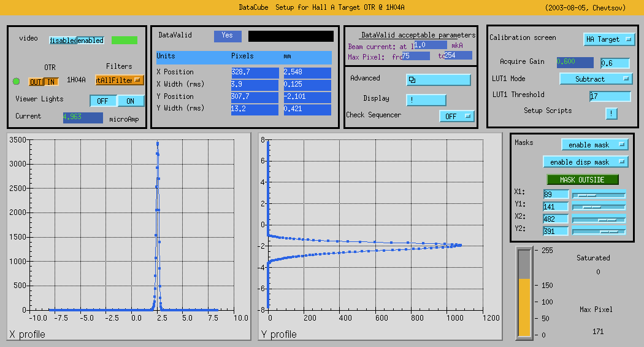Open the HA Target calibration screen dropdown
Viewport: 644px width, 347px height.
609,39
